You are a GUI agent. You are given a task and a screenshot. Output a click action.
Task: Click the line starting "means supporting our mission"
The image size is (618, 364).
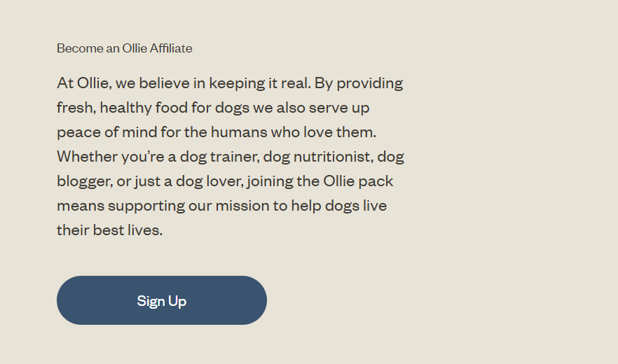pyautogui.click(x=221, y=206)
